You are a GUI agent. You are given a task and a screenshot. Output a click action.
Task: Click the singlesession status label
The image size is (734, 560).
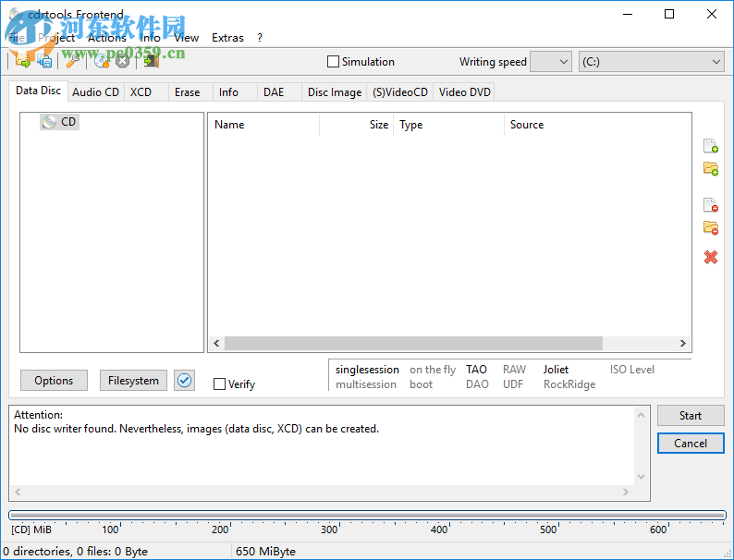click(x=367, y=370)
